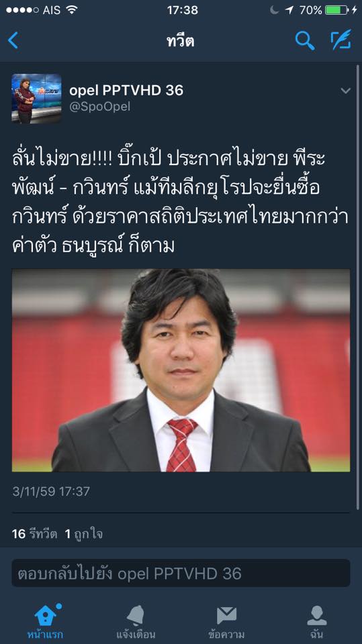Screen dimensions: 362x644
Task: Switch to the หน้าแรก home tab
Action: 45,621
